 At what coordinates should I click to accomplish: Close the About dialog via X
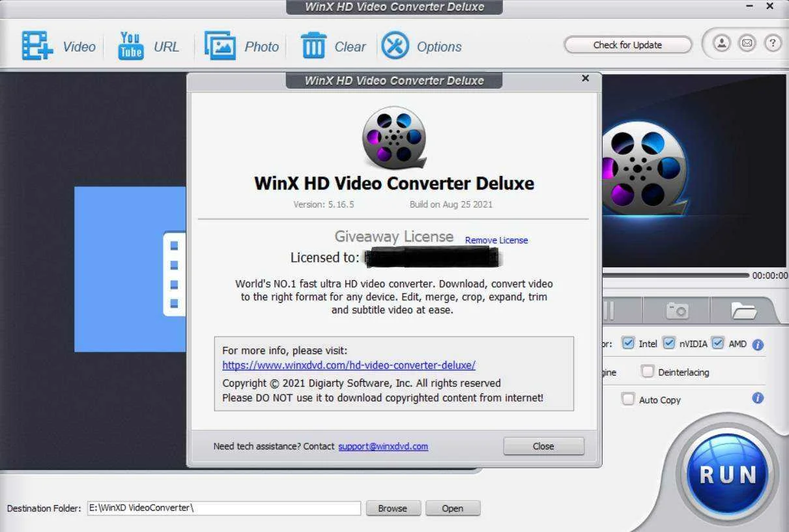585,78
